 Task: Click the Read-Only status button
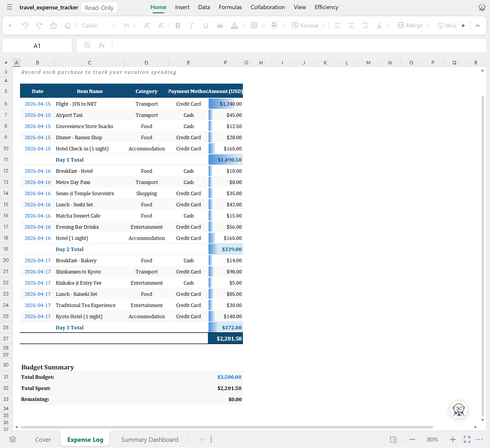pyautogui.click(x=99, y=8)
